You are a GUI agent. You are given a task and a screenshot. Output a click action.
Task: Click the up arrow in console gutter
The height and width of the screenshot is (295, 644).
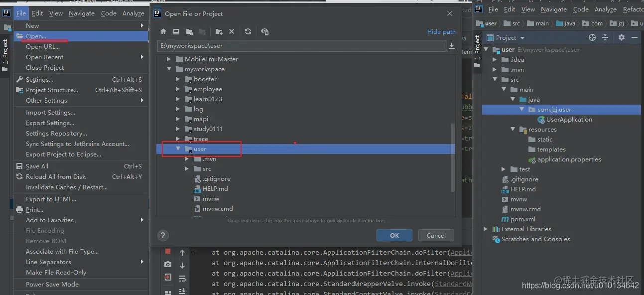[182, 253]
